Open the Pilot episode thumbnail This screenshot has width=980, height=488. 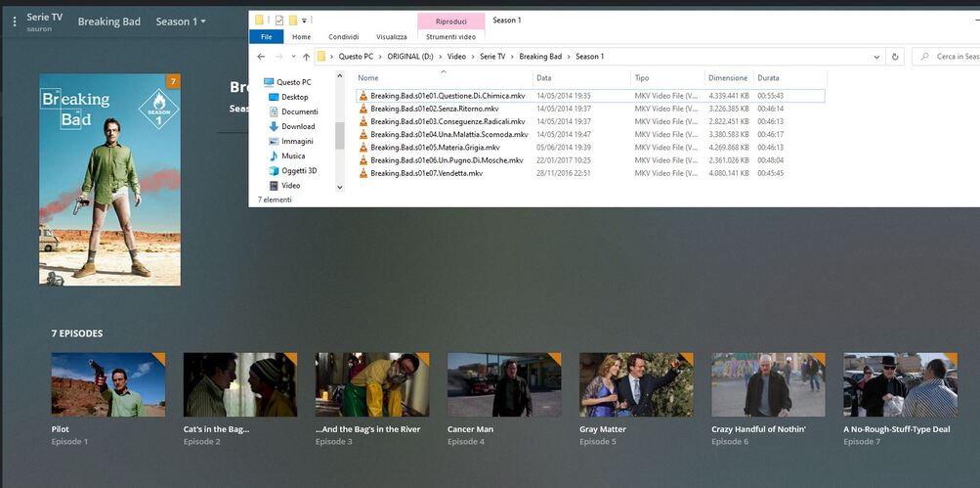[108, 384]
